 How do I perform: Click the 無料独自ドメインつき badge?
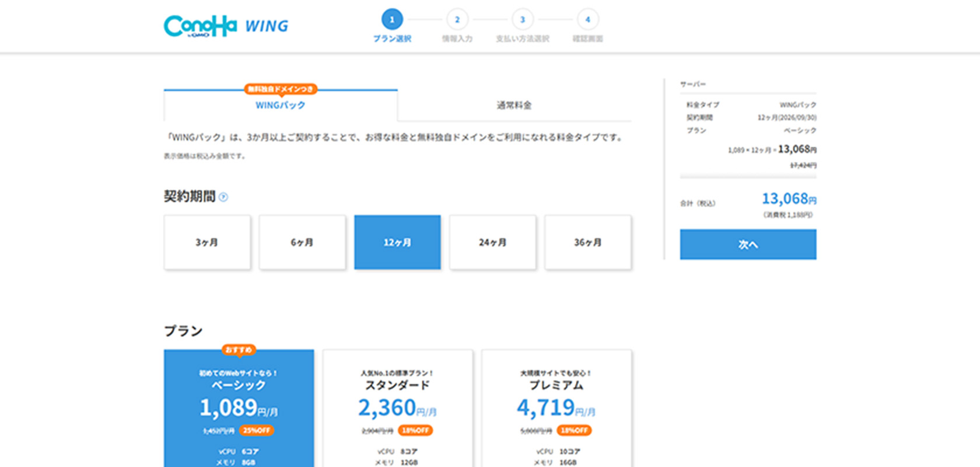281,89
